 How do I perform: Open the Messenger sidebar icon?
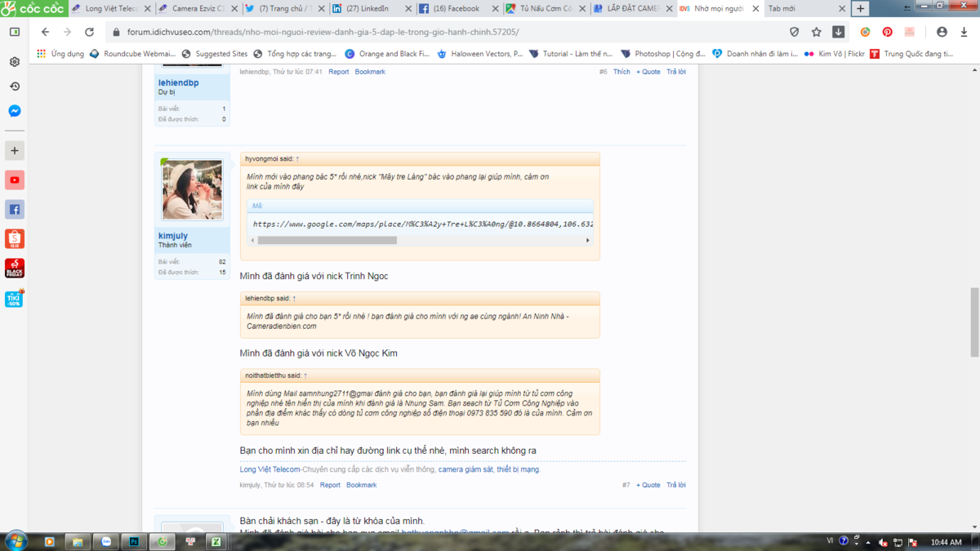pyautogui.click(x=15, y=111)
